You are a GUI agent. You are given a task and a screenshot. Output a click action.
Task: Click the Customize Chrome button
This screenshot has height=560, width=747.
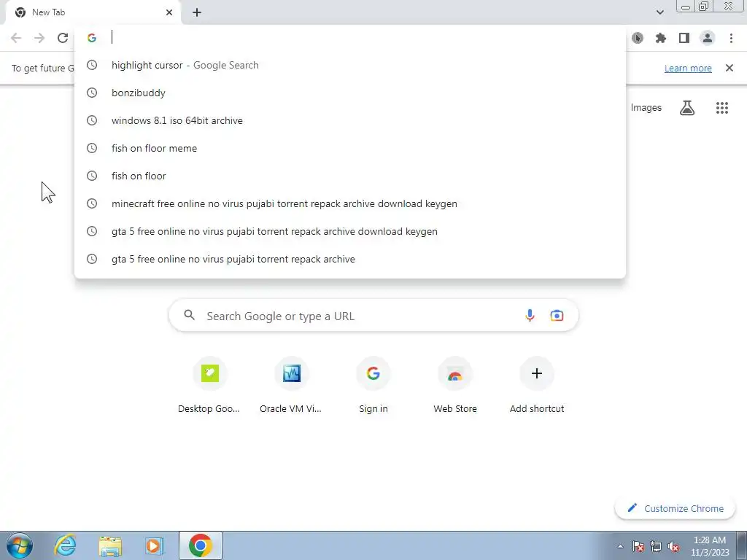point(675,508)
